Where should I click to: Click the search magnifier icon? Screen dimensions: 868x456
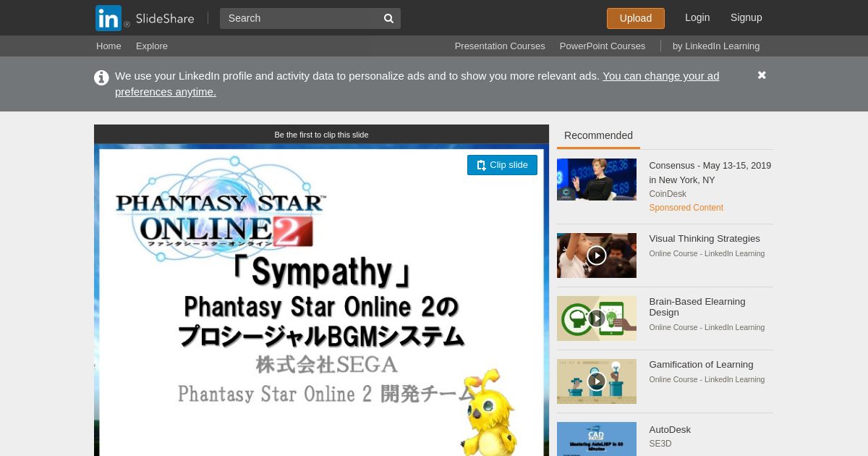pyautogui.click(x=388, y=18)
